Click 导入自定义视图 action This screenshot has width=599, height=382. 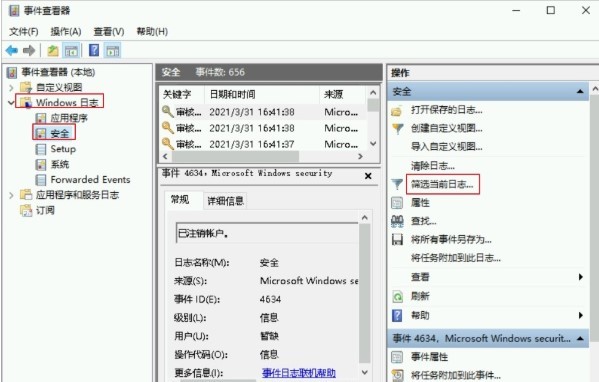[x=446, y=146]
